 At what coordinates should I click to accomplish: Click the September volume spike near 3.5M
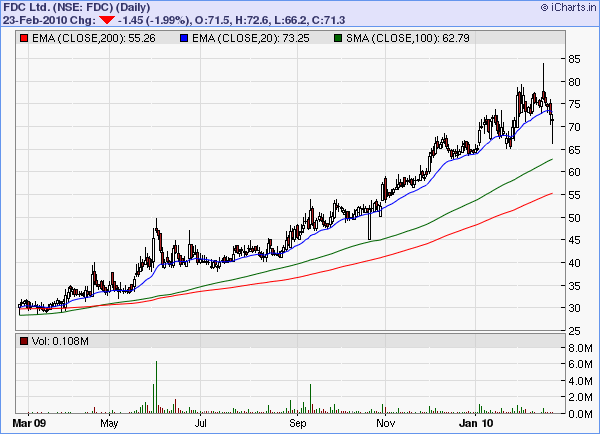tap(310, 398)
